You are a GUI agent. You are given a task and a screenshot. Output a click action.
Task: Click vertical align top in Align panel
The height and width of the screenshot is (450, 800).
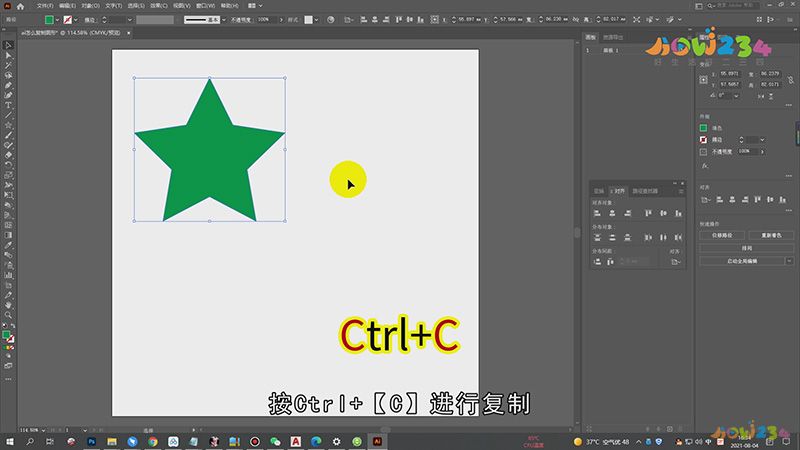(x=648, y=213)
